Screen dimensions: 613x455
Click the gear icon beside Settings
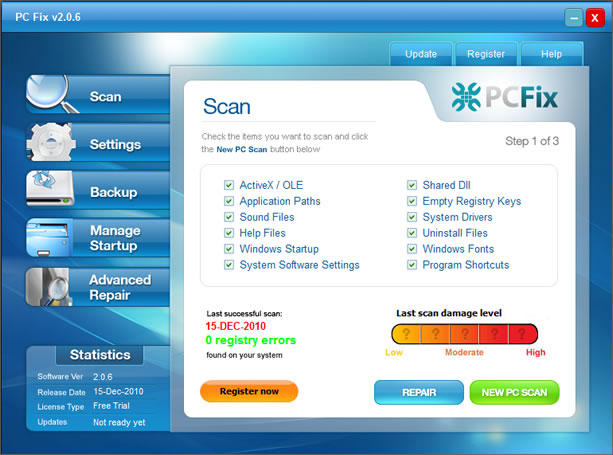[51, 142]
